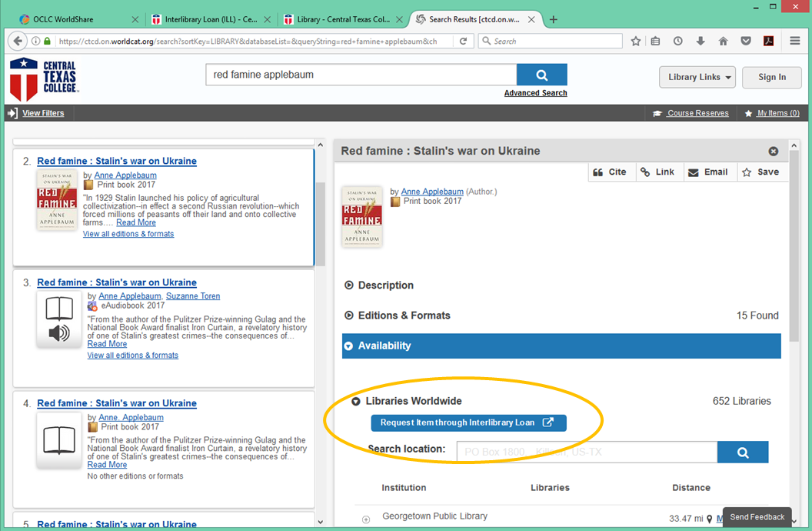Click result 3 audiobook thumbnail

[x=59, y=319]
